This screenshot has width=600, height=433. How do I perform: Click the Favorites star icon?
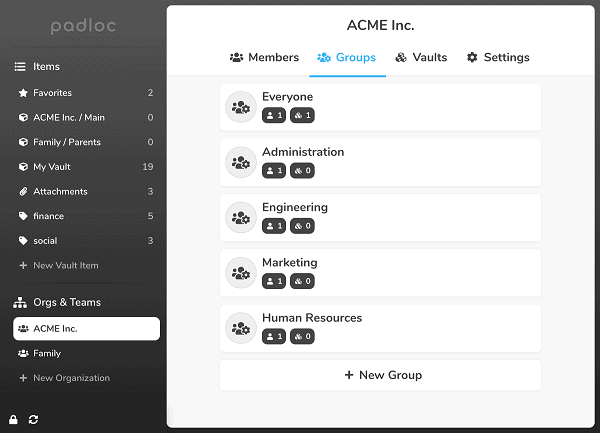coord(23,93)
